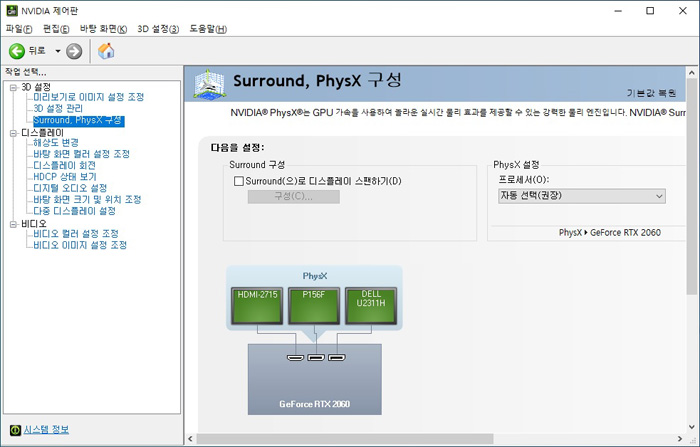Select the P156F monitor icon

[x=314, y=305]
